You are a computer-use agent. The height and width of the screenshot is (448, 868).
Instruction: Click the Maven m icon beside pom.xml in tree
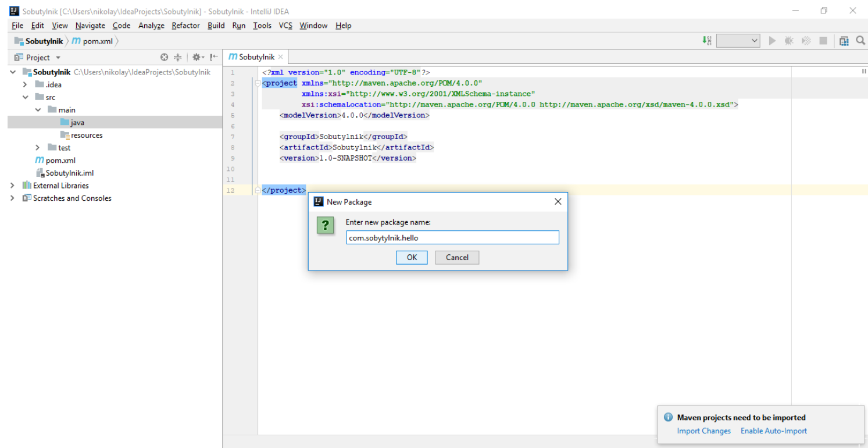click(40, 160)
